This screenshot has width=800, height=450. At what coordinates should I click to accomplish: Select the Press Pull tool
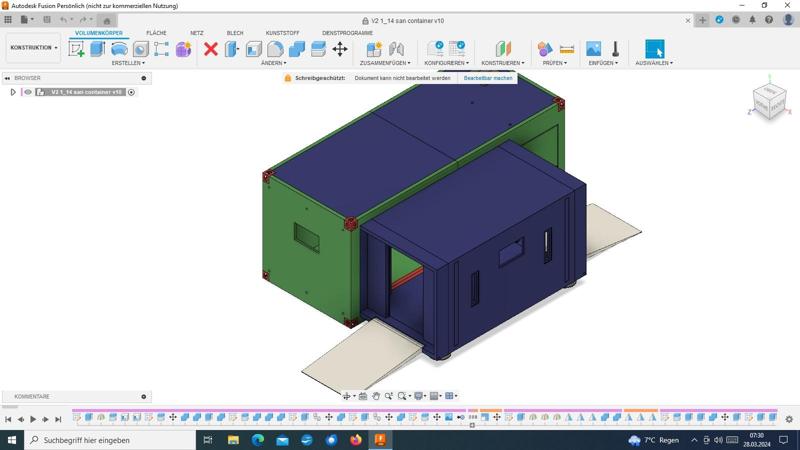(232, 49)
